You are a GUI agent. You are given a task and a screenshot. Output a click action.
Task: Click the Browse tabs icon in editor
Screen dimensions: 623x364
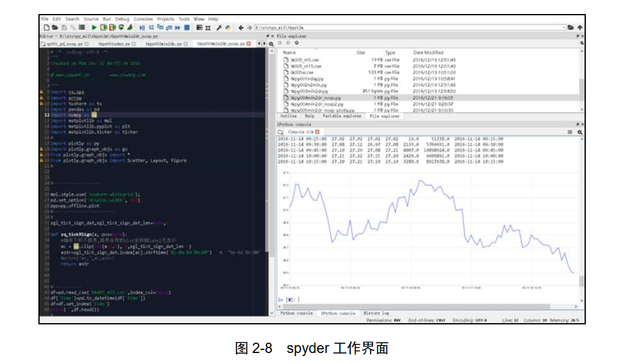[x=42, y=44]
